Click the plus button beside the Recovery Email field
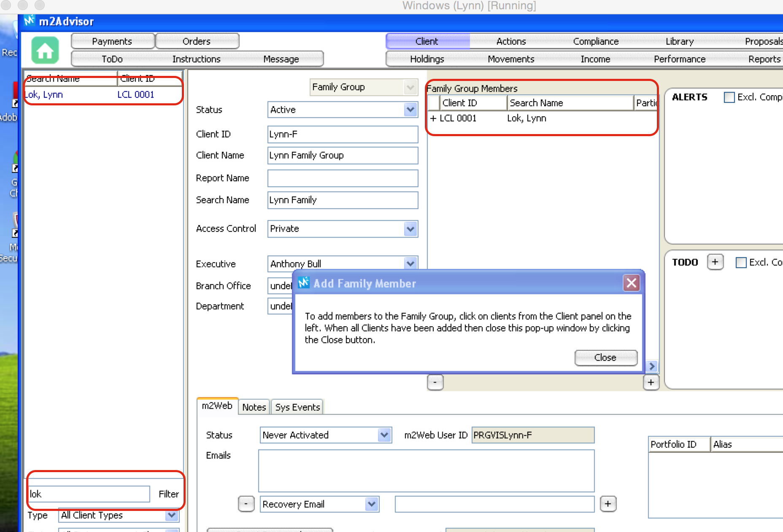Viewport: 783px width, 532px height. point(607,504)
